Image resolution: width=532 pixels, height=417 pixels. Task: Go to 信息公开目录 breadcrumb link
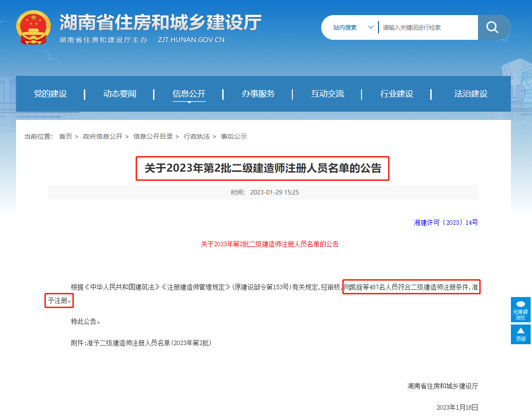[x=153, y=136]
